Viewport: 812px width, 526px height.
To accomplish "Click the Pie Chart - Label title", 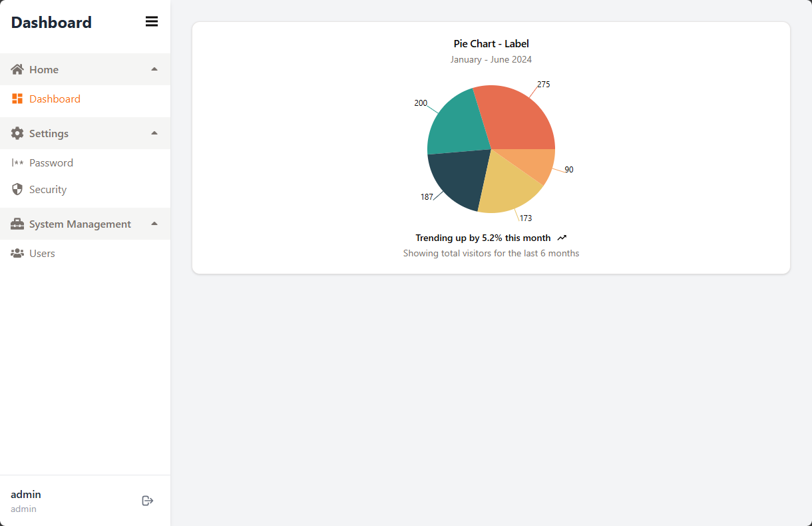I will click(x=491, y=44).
